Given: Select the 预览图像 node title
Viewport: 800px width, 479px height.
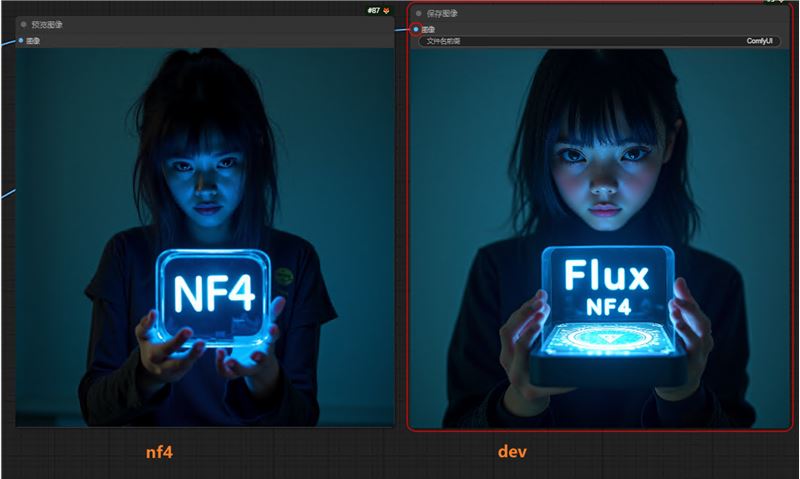Looking at the screenshot, I should [x=47, y=24].
